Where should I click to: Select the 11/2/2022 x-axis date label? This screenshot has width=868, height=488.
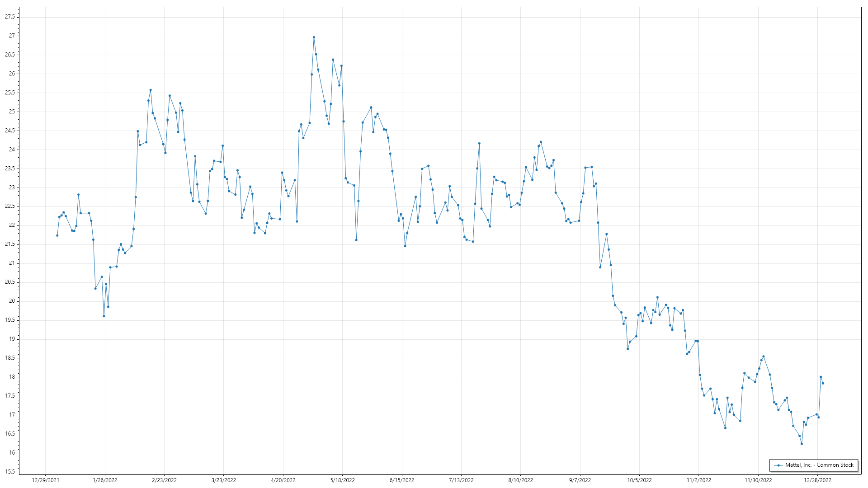point(698,480)
